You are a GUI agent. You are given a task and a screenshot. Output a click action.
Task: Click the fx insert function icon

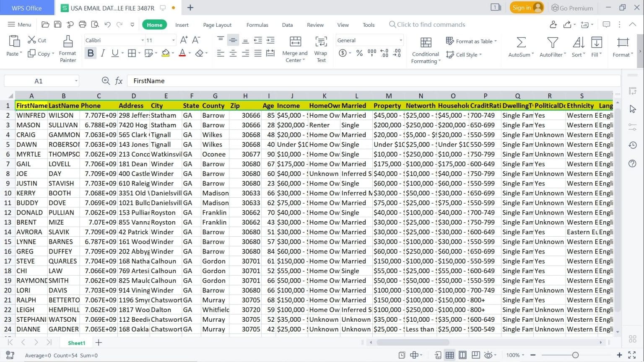(119, 81)
